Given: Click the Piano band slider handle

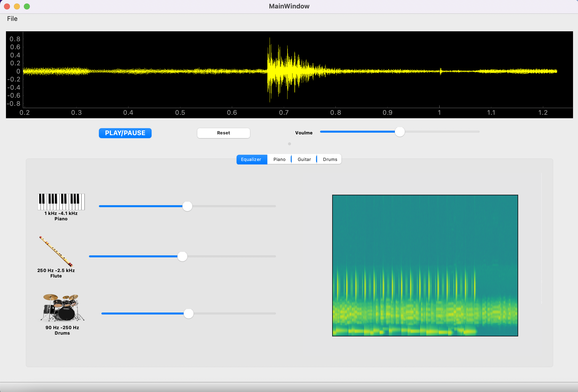Looking at the screenshot, I should (187, 206).
